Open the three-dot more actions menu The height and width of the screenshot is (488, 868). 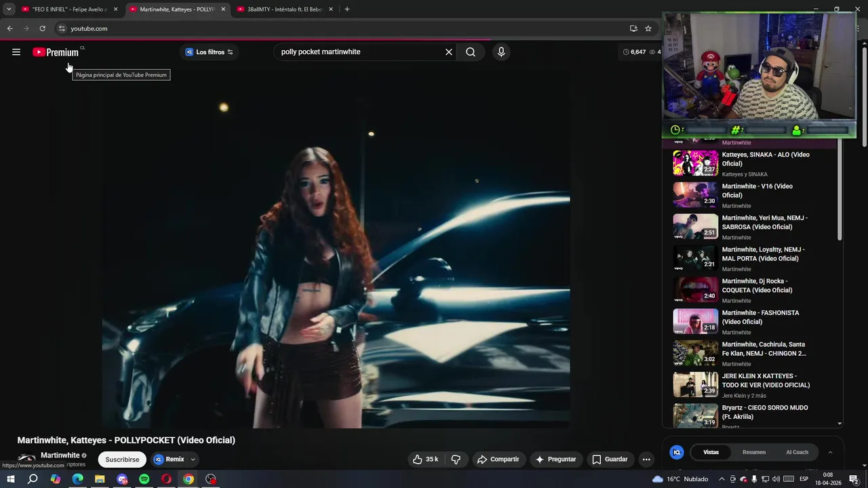click(646, 460)
